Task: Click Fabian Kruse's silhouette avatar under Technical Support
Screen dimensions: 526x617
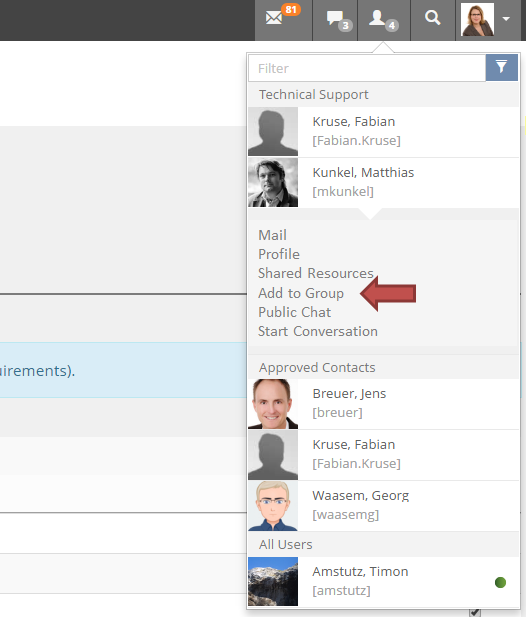Action: click(x=273, y=132)
